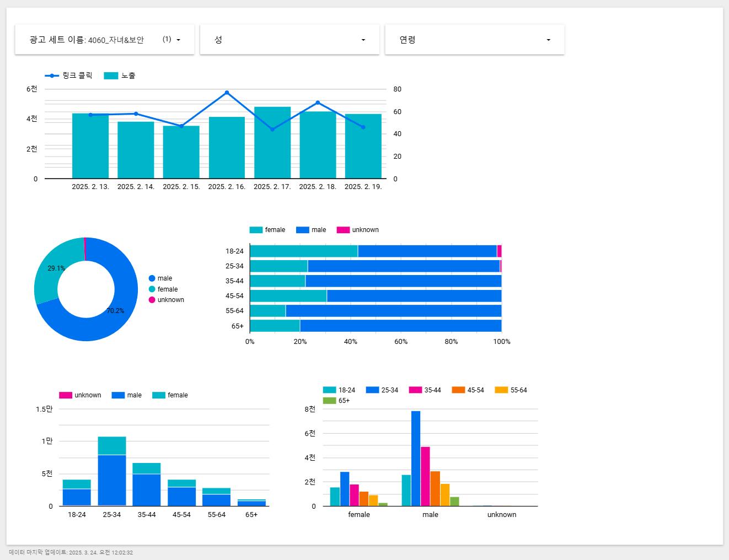Click female in the donut chart legend
This screenshot has width=729, height=560.
tap(163, 289)
